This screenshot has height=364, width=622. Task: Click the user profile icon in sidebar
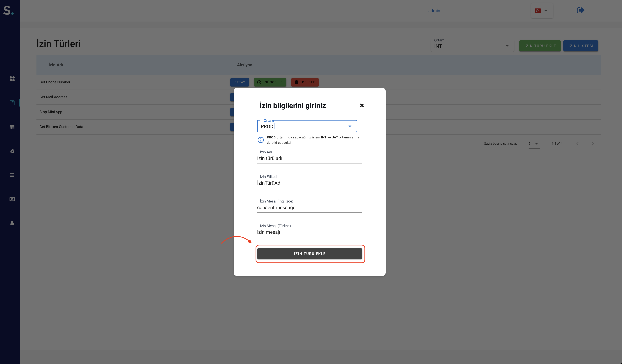12,223
